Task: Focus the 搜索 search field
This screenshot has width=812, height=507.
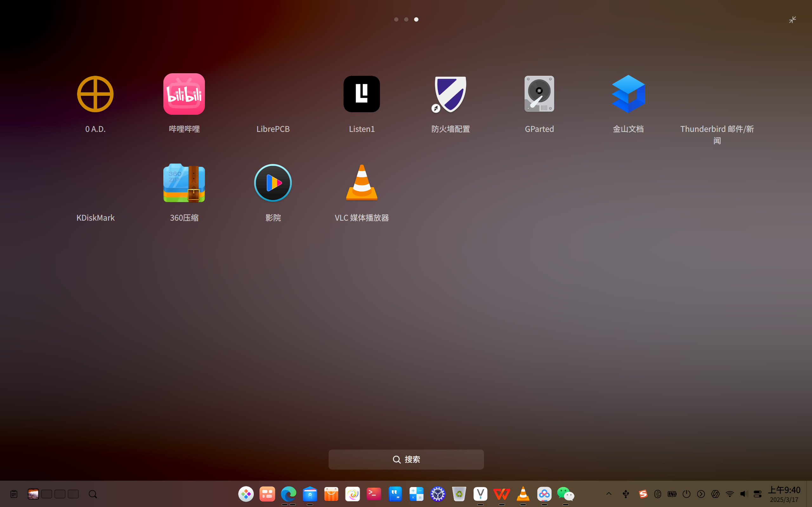Action: tap(406, 459)
